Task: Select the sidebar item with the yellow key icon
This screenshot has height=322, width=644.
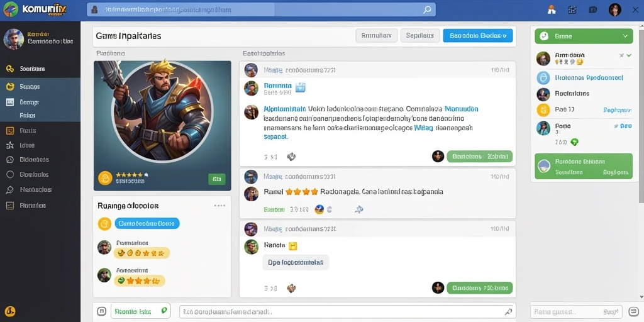Action: pyautogui.click(x=40, y=69)
